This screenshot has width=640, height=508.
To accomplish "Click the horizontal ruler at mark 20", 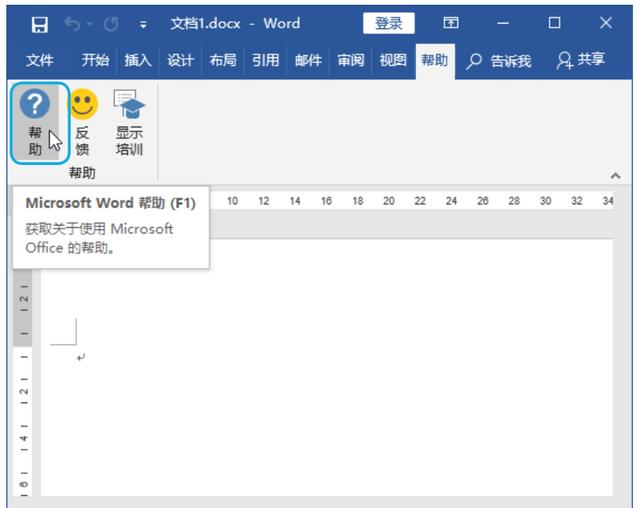I will (x=389, y=201).
